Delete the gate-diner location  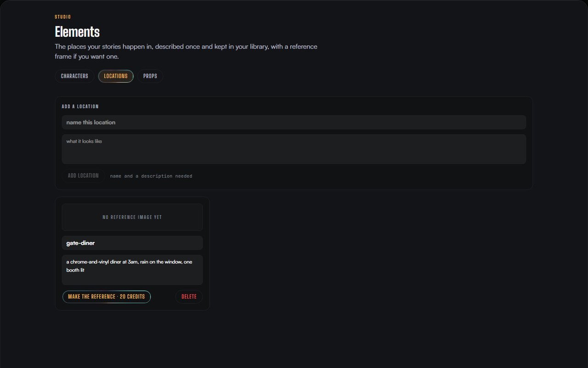(x=189, y=297)
